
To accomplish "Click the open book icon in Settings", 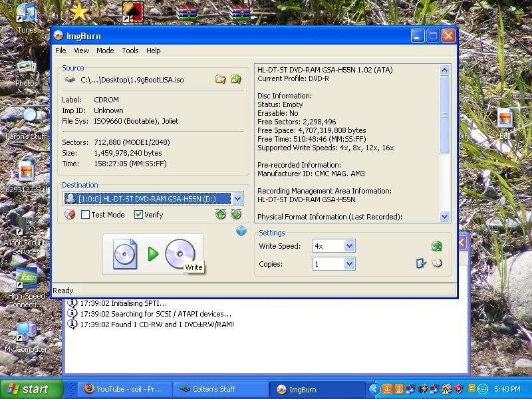I will click(x=437, y=263).
